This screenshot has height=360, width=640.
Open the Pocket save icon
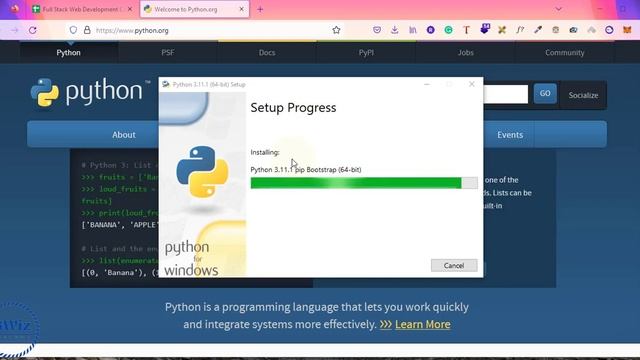(x=377, y=30)
